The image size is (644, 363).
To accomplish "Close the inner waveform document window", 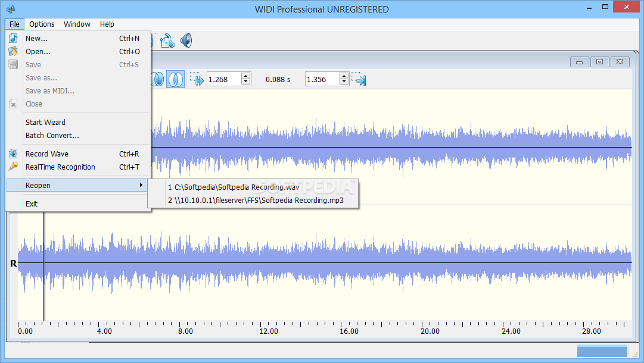I will tap(620, 62).
